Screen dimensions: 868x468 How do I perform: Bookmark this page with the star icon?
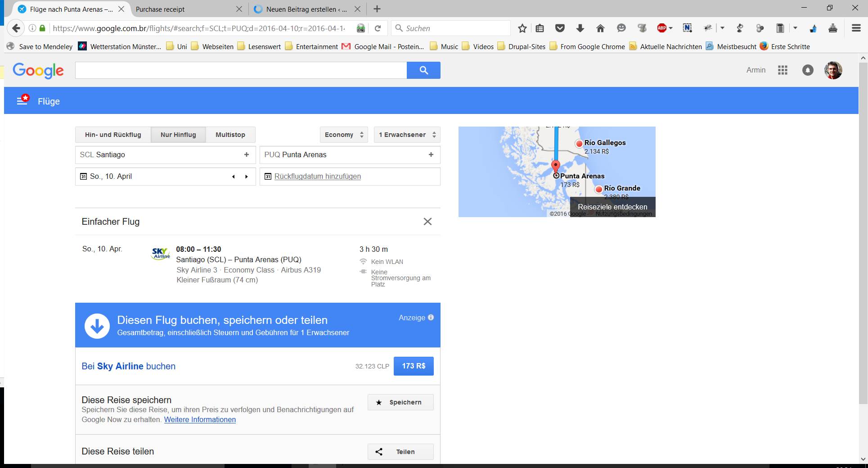click(522, 28)
